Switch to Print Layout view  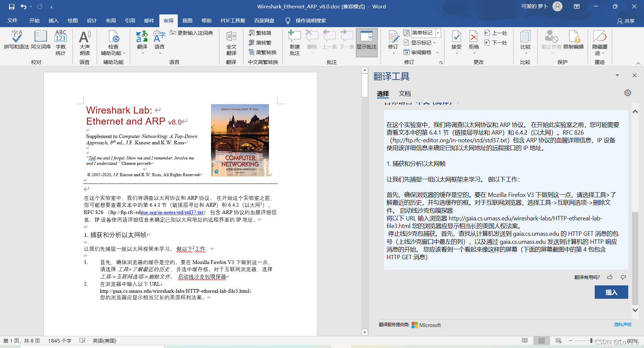pyautogui.click(x=541, y=341)
